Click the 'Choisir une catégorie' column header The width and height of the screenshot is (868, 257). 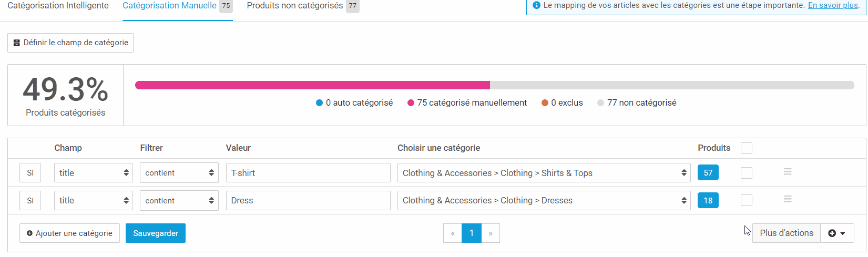tap(439, 148)
